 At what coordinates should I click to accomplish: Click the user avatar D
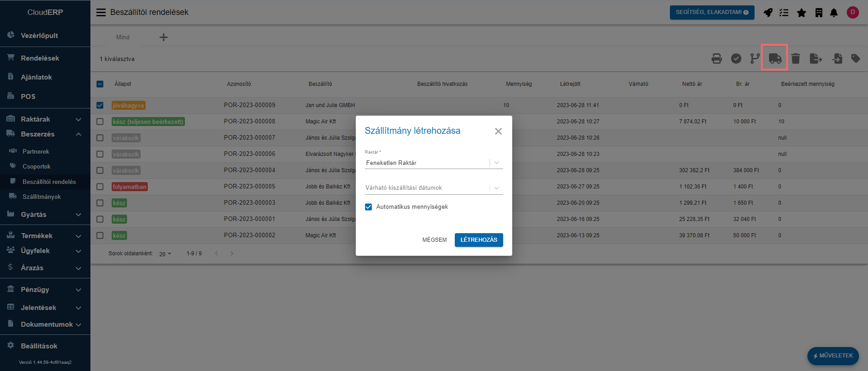coord(853,13)
